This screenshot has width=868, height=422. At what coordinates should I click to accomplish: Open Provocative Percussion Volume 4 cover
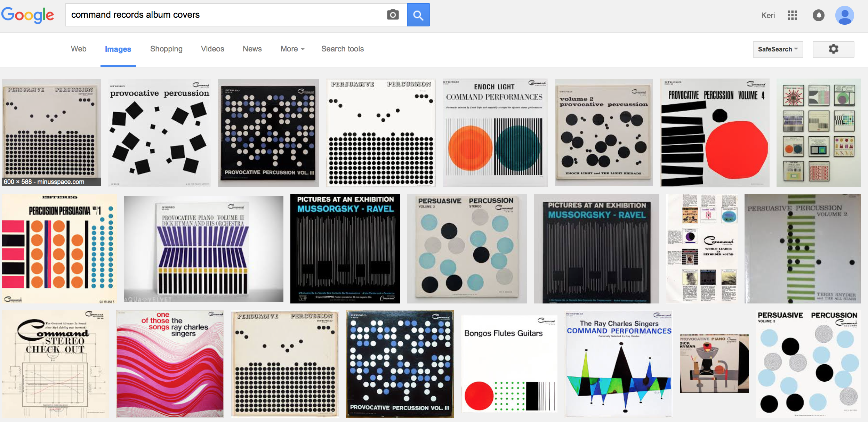pyautogui.click(x=715, y=133)
